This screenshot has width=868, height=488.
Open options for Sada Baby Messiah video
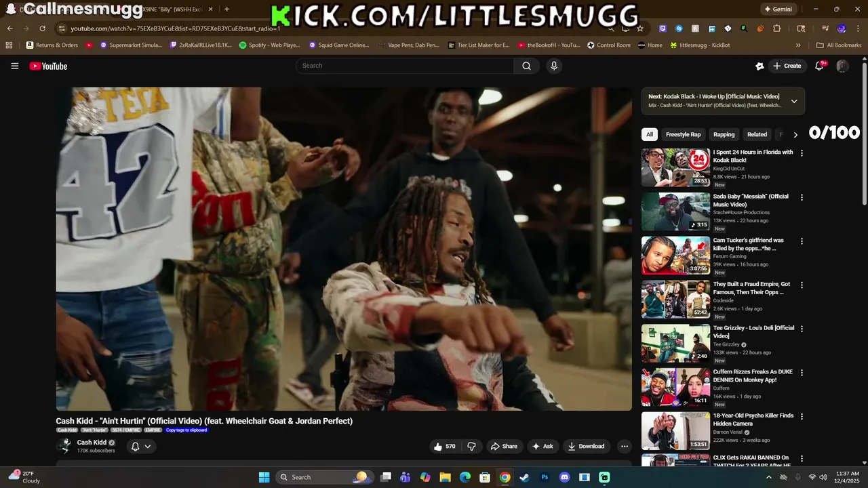point(802,197)
